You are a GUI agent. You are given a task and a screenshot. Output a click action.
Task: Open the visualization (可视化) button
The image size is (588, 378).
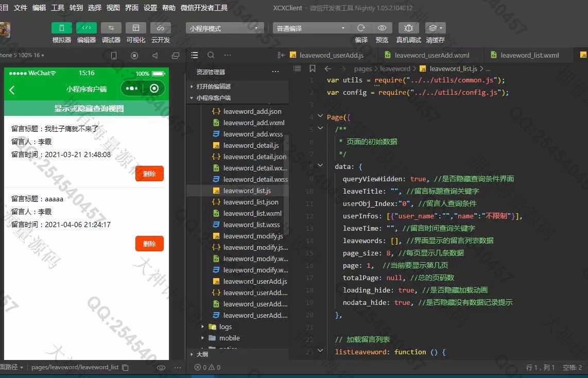point(136,28)
